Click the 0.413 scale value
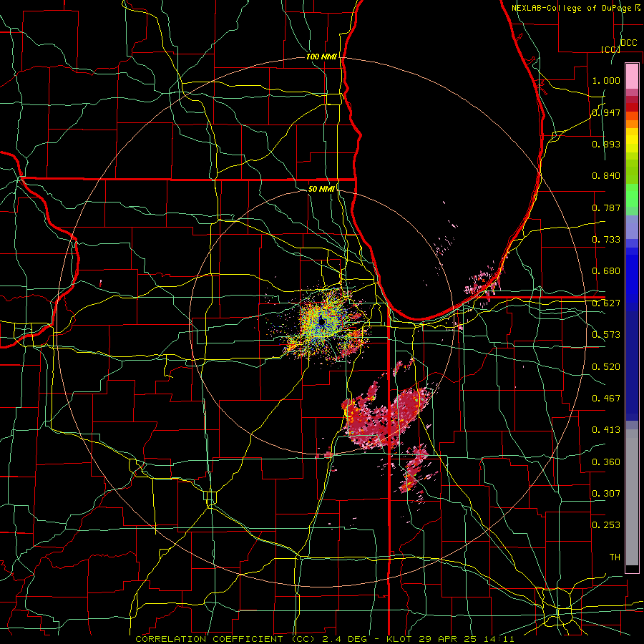 606,430
